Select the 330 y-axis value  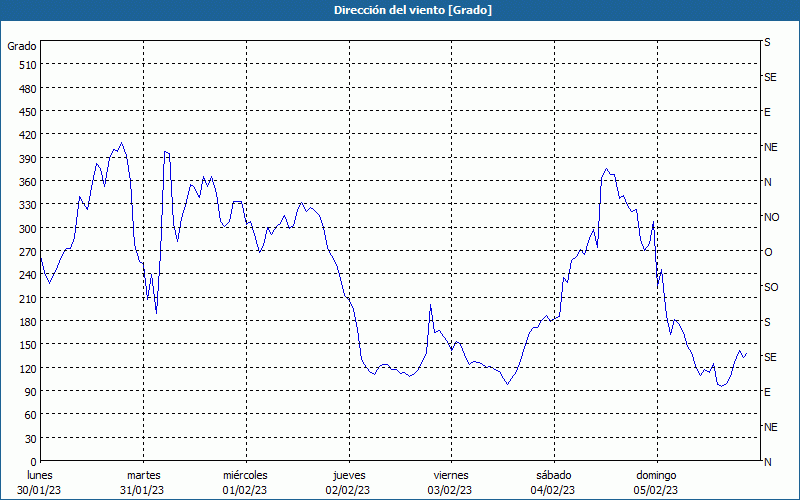point(28,205)
